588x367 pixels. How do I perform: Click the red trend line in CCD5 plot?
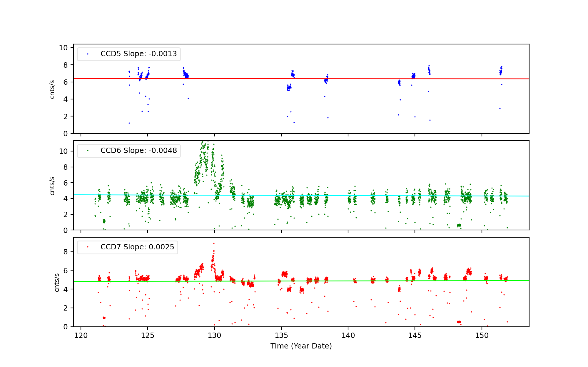(235, 79)
